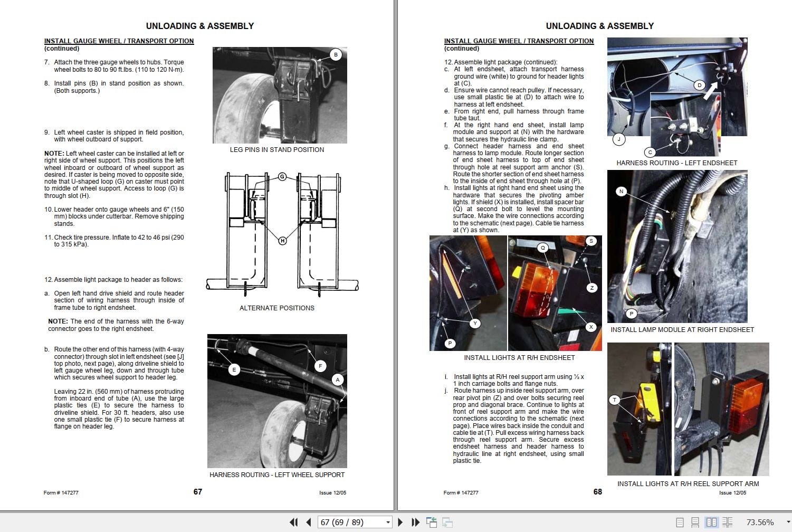792x532 pixels.
Task: Click the previous view navigation icon
Action: coord(432,522)
